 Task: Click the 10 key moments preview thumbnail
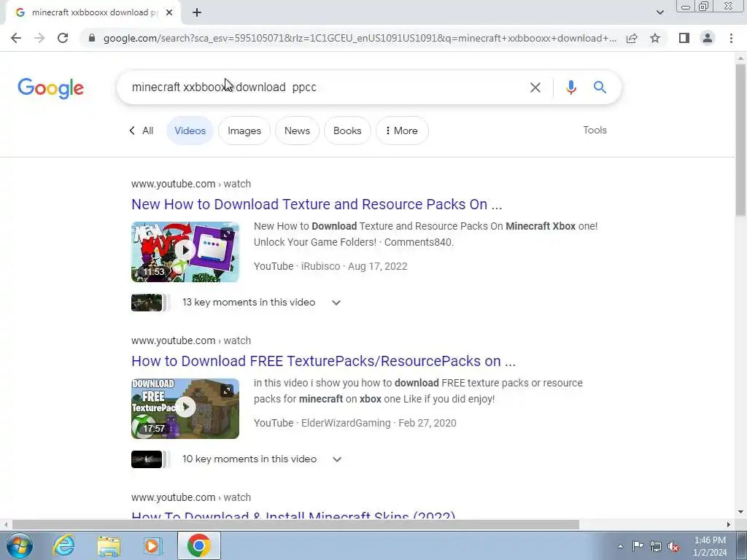coord(147,459)
